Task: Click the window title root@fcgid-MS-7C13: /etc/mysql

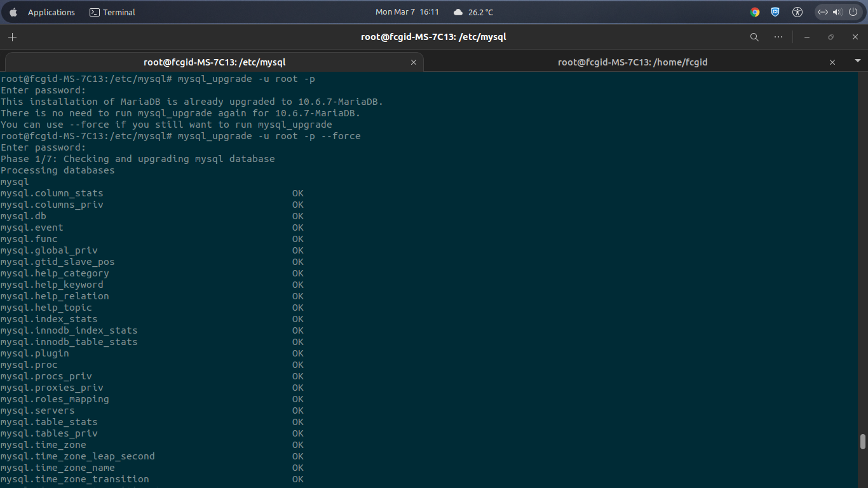Action: pyautogui.click(x=433, y=37)
